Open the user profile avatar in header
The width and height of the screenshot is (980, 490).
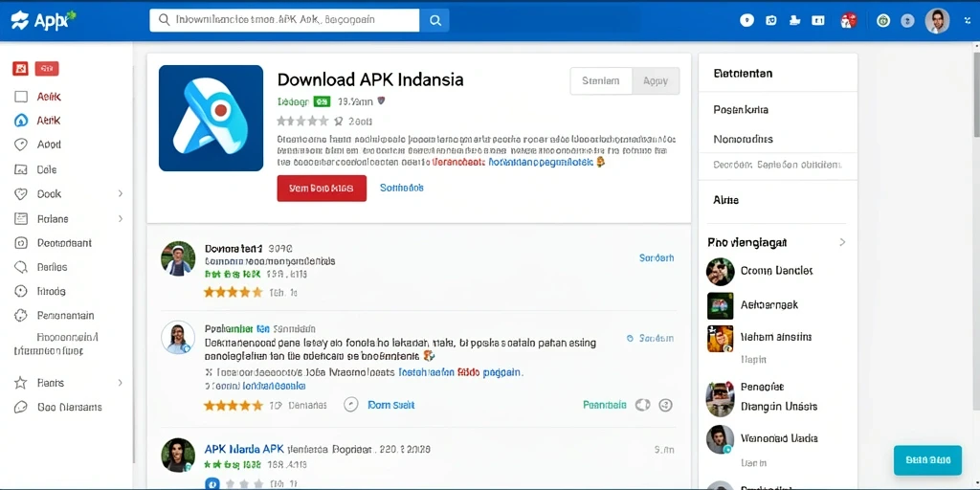click(937, 21)
